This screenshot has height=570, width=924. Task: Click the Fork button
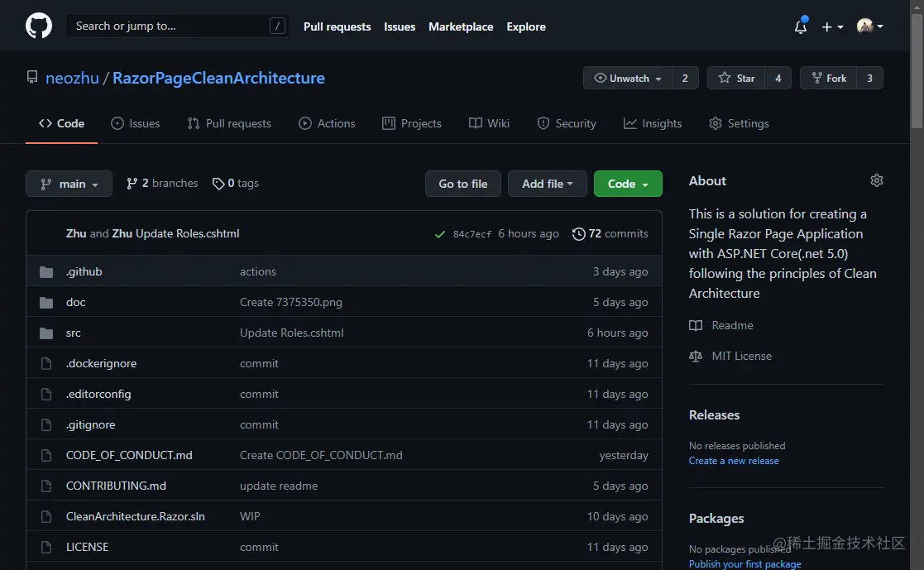(829, 78)
